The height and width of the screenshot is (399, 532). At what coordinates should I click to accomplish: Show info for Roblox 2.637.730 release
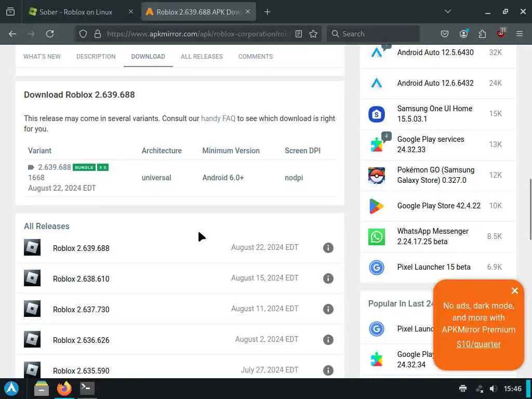click(328, 309)
